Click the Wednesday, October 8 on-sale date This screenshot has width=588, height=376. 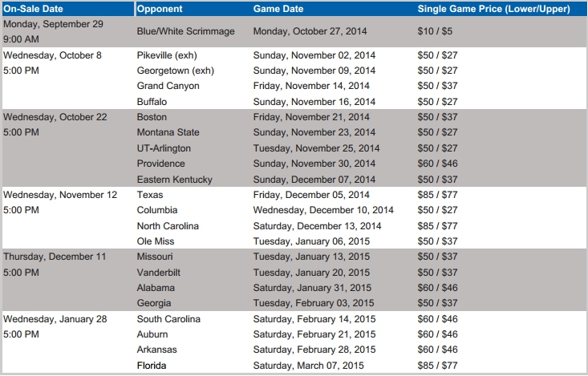(52, 55)
